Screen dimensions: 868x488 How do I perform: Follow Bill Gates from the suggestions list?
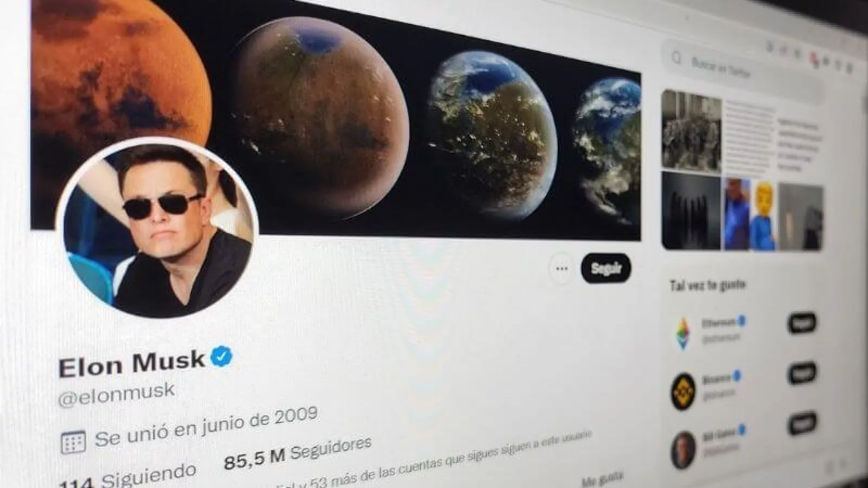802,422
